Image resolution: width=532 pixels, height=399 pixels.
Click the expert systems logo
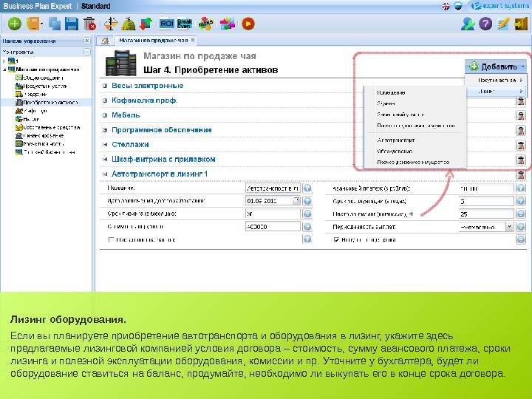pos(499,6)
